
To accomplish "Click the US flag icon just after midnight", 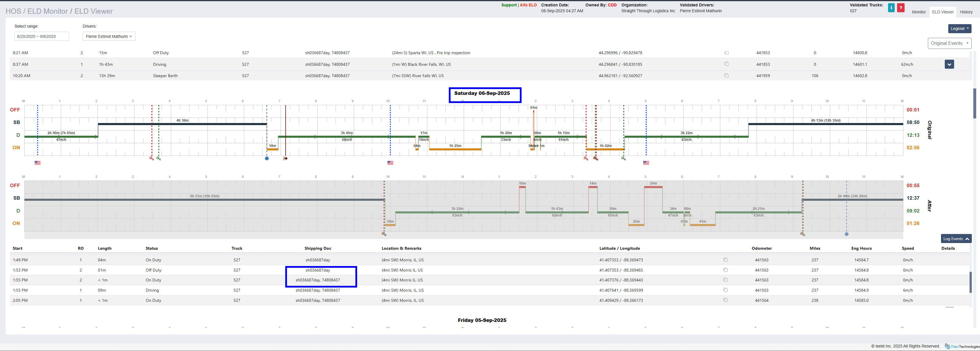I will 37,163.
